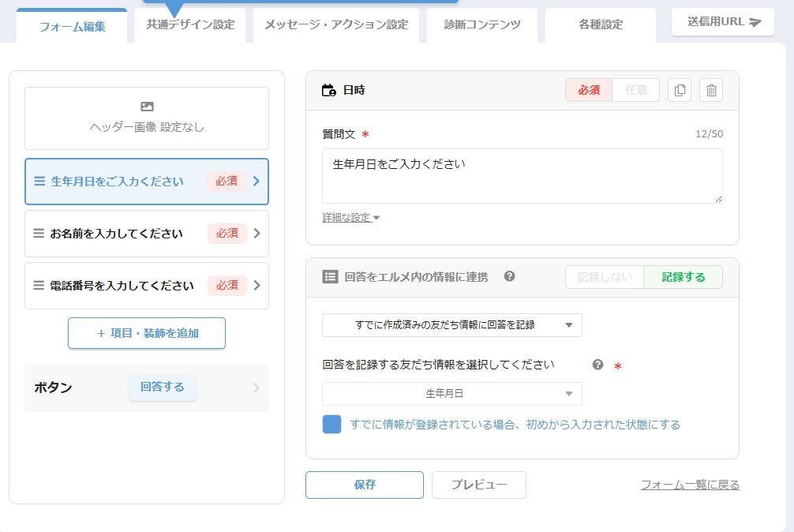Click the calendar icon beside 日時
794x532 pixels.
[x=328, y=90]
